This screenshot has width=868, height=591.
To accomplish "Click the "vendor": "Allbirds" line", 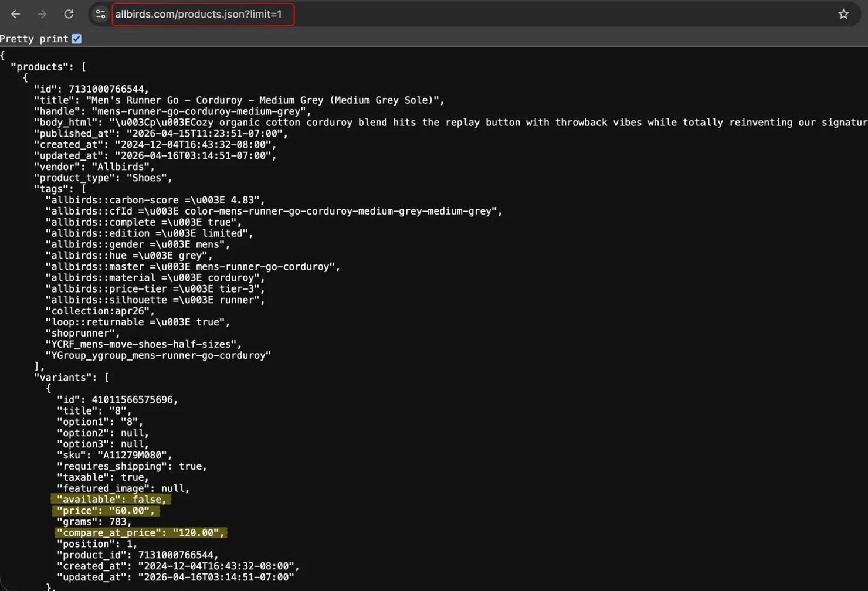I will pos(94,167).
